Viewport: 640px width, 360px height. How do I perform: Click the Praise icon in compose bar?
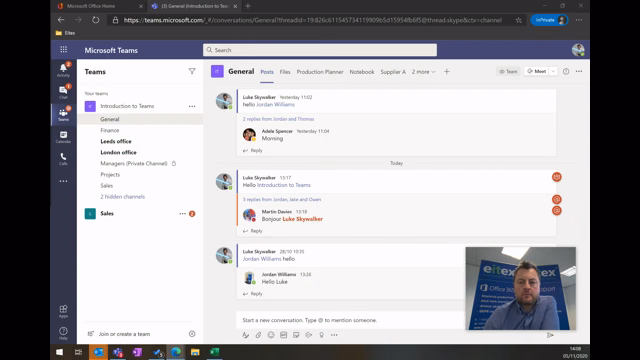(x=321, y=335)
